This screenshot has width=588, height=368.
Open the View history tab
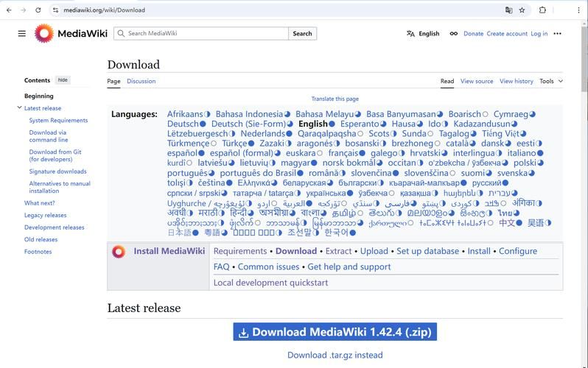point(516,81)
